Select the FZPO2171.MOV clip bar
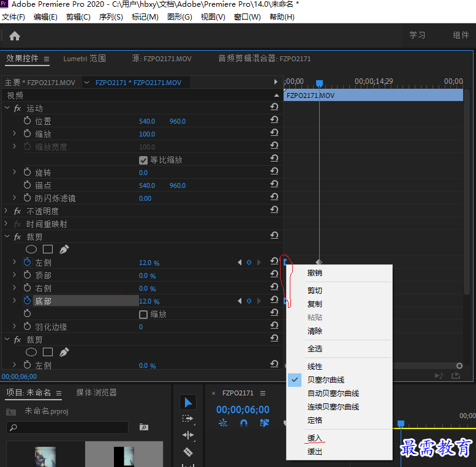The height and width of the screenshot is (467, 476). click(x=374, y=95)
